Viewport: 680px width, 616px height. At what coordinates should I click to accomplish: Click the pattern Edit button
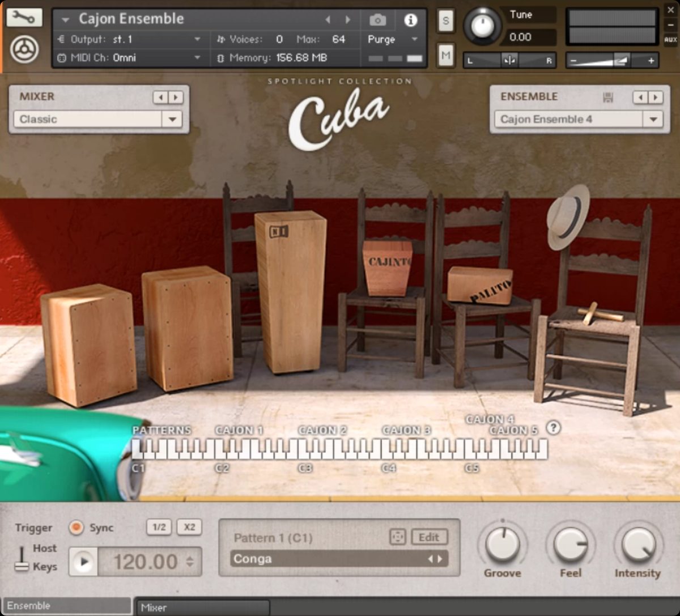pyautogui.click(x=429, y=537)
